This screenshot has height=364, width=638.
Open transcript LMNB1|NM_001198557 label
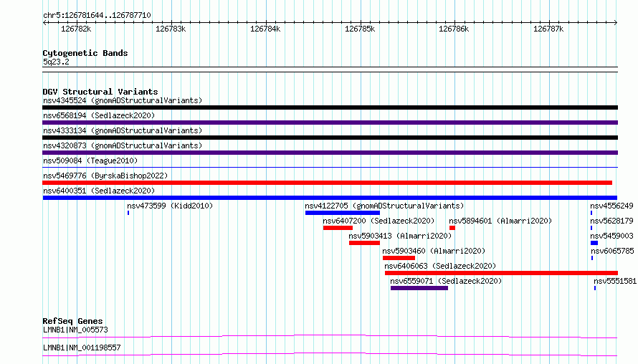point(82,348)
